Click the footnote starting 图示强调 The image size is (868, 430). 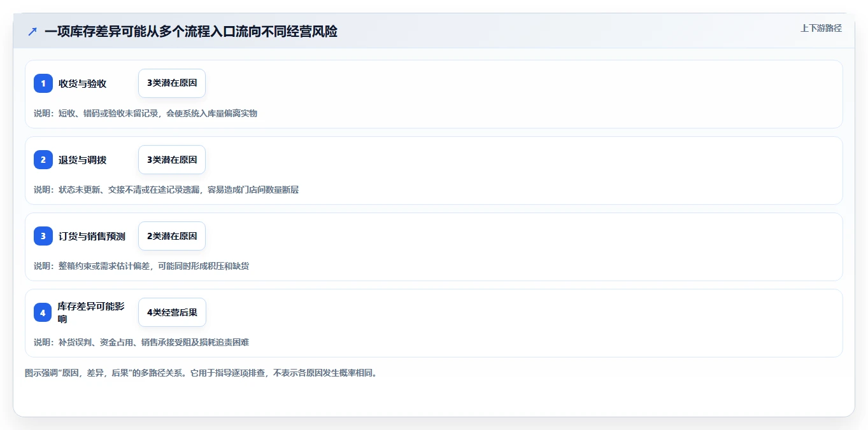[x=201, y=373]
